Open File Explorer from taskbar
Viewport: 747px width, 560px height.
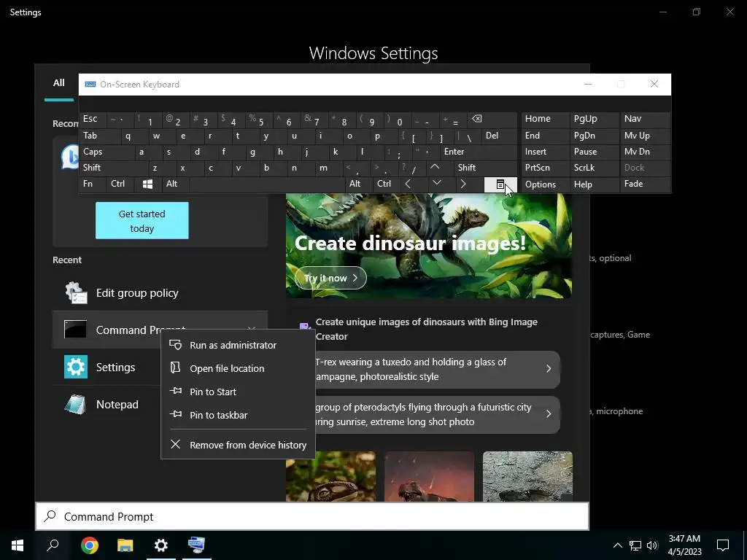125,545
